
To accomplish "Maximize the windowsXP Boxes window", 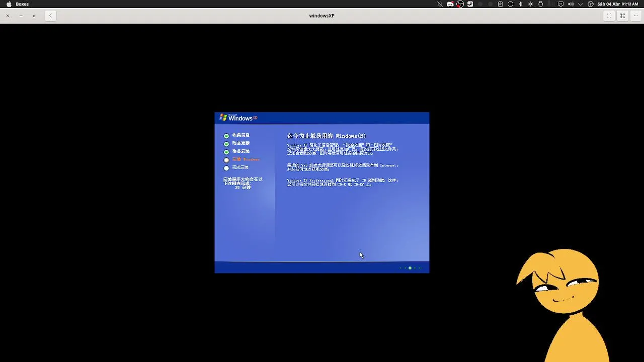I will [34, 16].
